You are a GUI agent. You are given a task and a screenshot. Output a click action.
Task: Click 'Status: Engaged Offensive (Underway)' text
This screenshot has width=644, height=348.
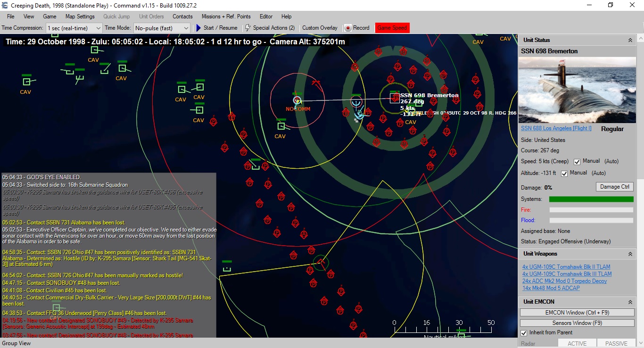[566, 241]
